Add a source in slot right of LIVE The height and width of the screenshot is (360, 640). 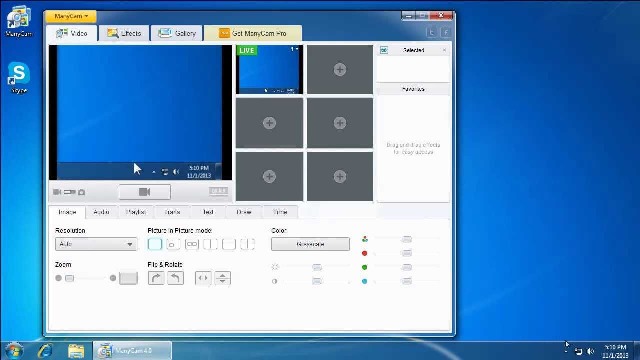[x=340, y=69]
